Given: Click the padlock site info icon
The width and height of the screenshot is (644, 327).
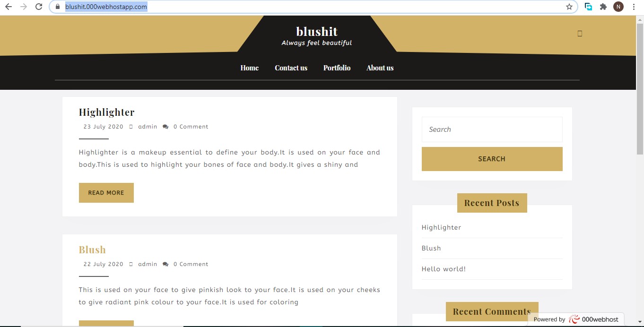Looking at the screenshot, I should click(x=58, y=7).
